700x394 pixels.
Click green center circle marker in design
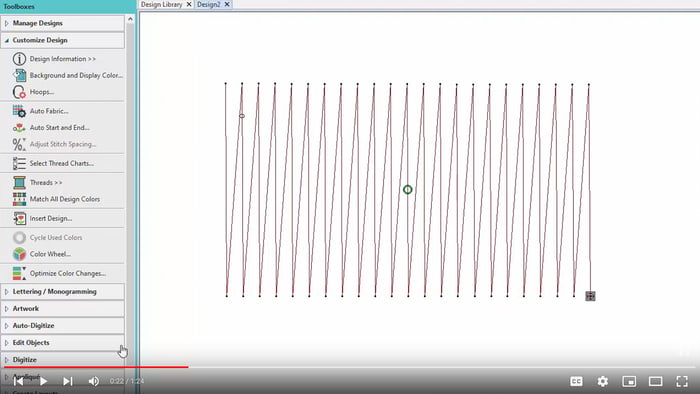click(x=408, y=190)
